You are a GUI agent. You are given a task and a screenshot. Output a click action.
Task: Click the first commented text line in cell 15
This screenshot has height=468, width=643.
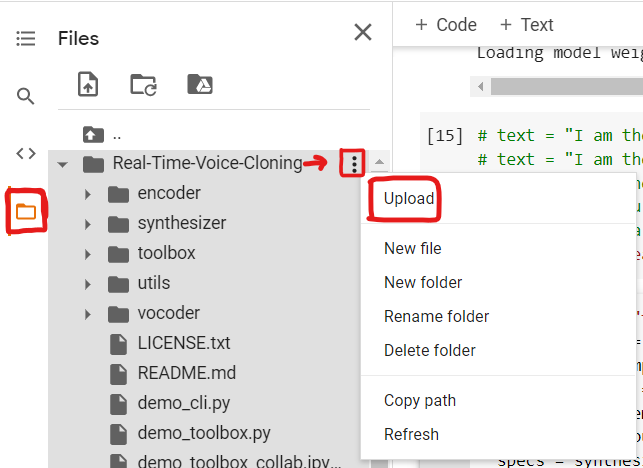pyautogui.click(x=560, y=135)
